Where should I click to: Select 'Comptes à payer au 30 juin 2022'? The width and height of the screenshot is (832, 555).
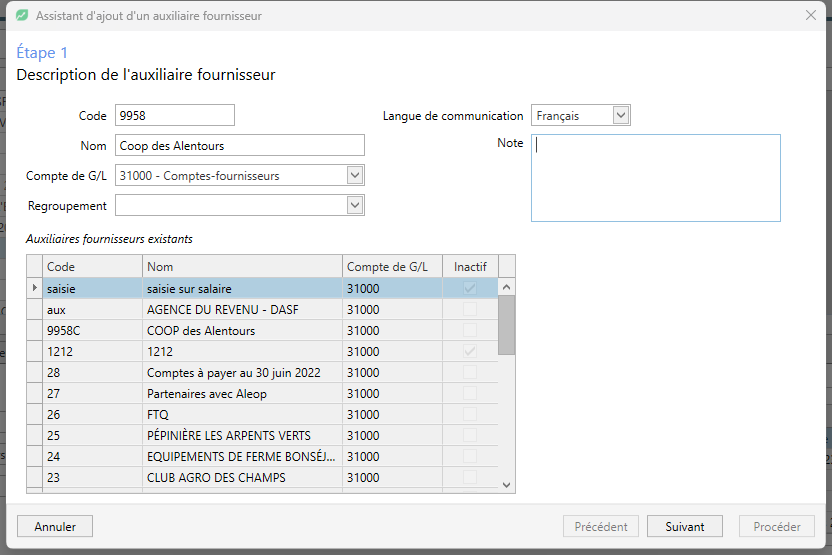(242, 372)
